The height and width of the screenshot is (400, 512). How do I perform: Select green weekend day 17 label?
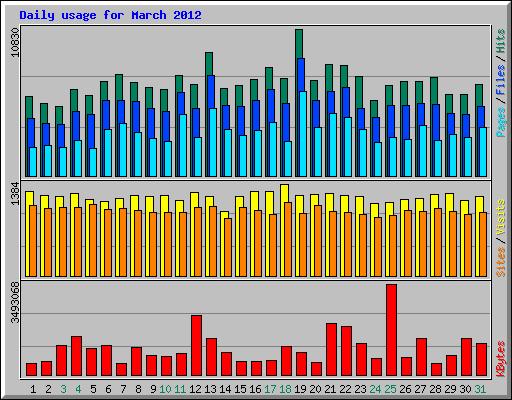(270, 389)
